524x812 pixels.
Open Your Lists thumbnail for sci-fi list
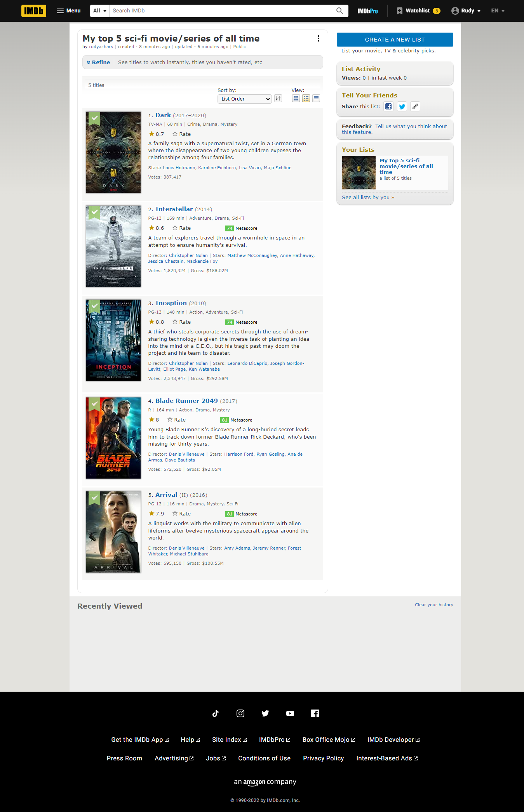359,173
